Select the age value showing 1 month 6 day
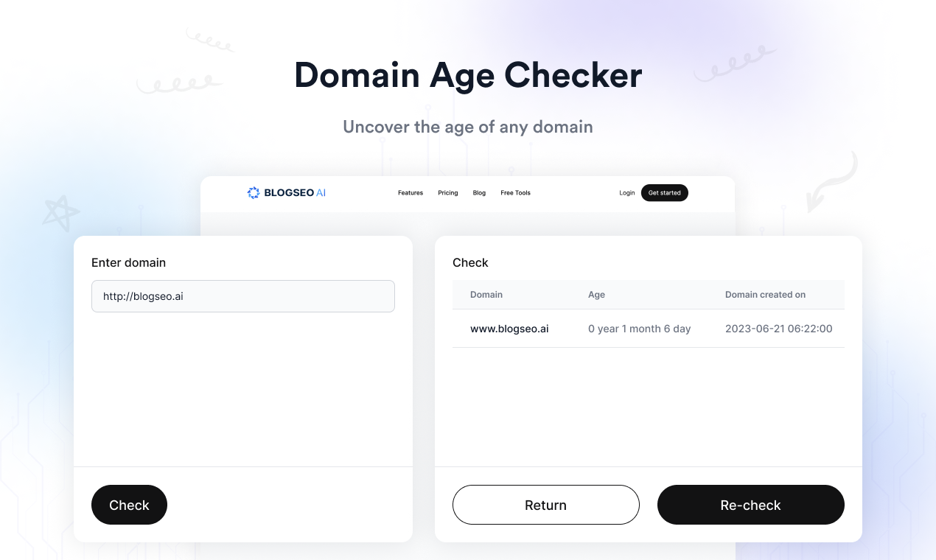 (639, 329)
